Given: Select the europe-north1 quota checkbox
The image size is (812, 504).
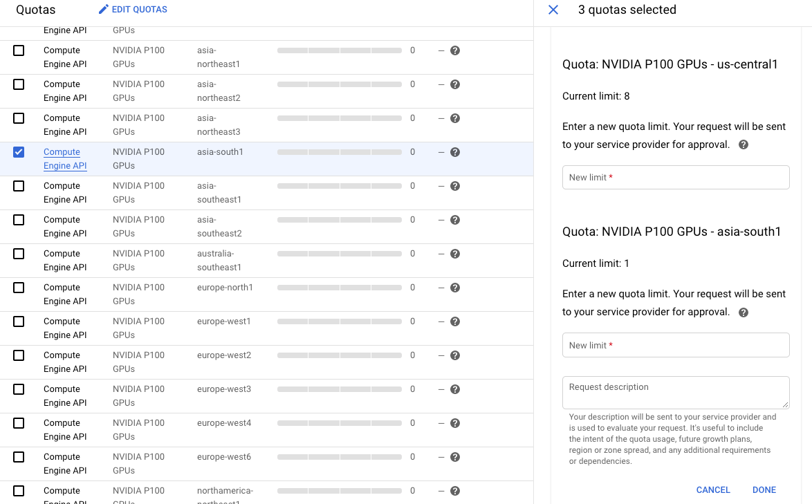Looking at the screenshot, I should click(x=19, y=288).
